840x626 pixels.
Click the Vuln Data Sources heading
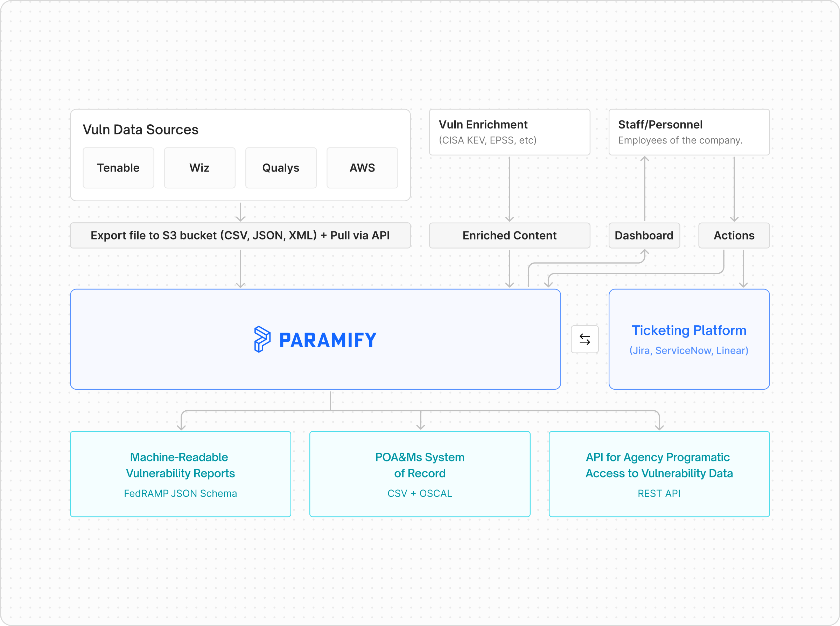point(140,130)
